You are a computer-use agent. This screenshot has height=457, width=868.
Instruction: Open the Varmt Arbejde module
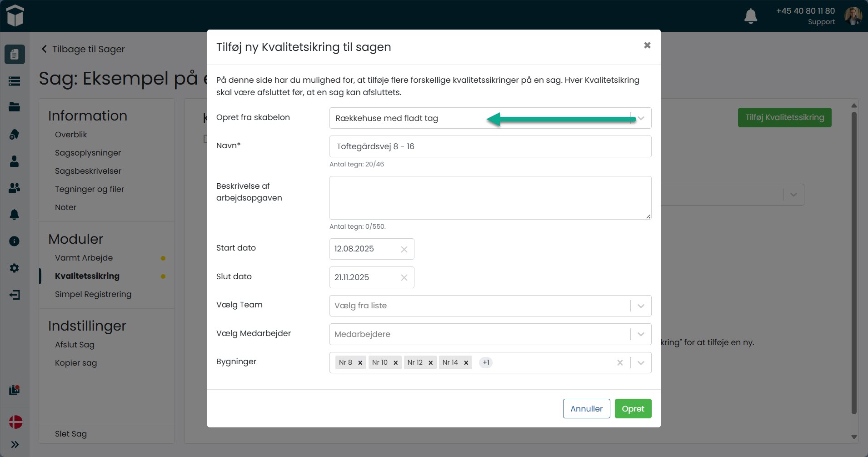click(x=84, y=258)
